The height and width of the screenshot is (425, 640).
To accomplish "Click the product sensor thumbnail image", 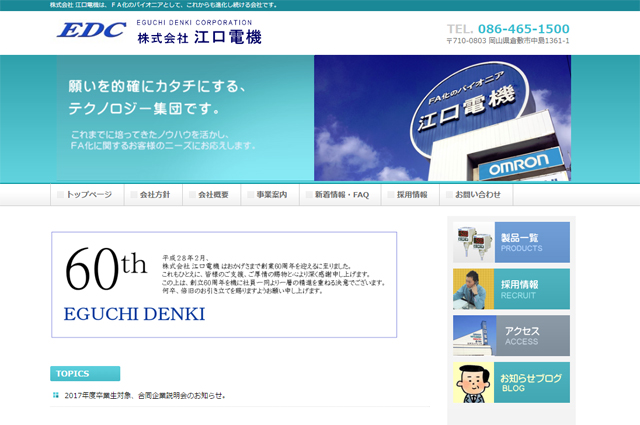I will 474,242.
